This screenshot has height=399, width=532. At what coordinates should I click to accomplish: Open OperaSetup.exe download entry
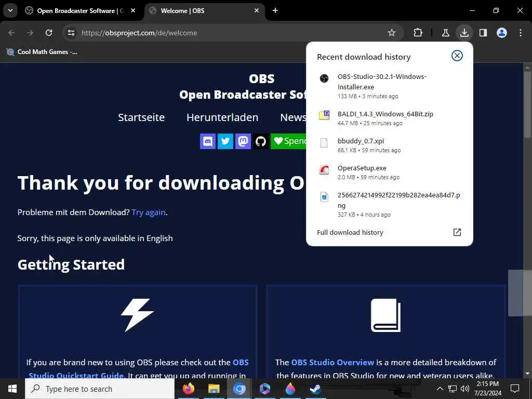pyautogui.click(x=389, y=172)
